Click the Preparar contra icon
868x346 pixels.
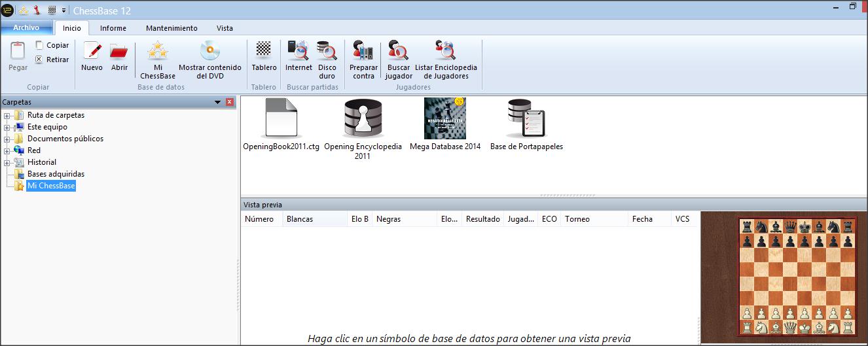click(363, 50)
